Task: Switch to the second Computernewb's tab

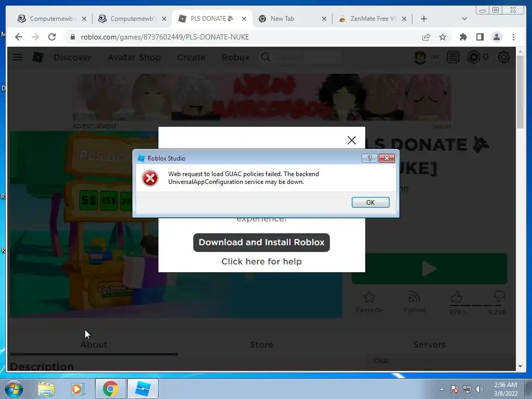Action: point(132,19)
